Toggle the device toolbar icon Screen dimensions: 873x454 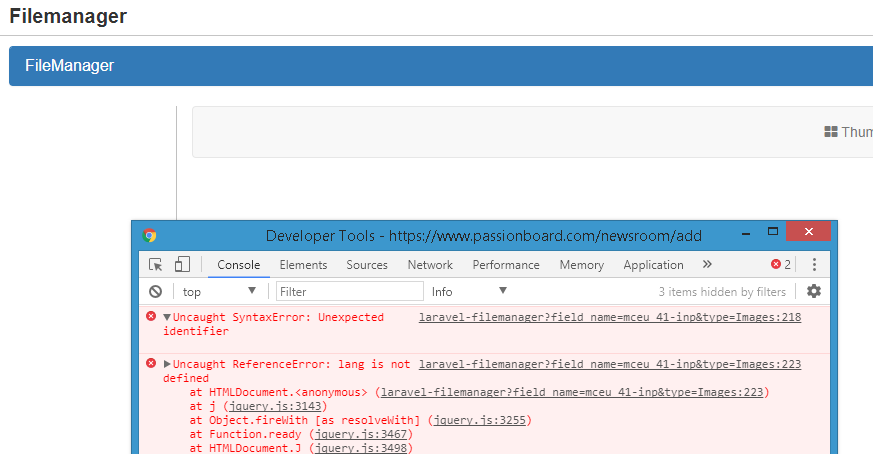[x=182, y=264]
